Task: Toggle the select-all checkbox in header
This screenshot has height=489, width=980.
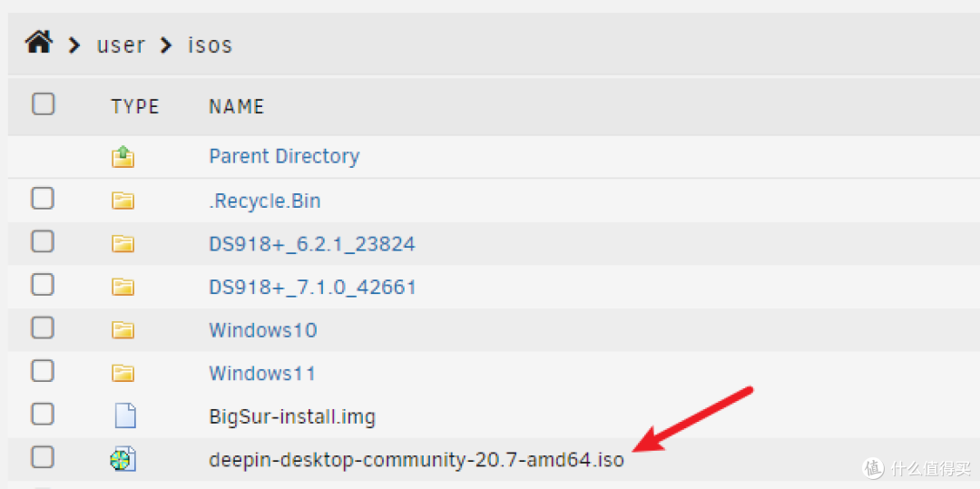Action: [44, 104]
